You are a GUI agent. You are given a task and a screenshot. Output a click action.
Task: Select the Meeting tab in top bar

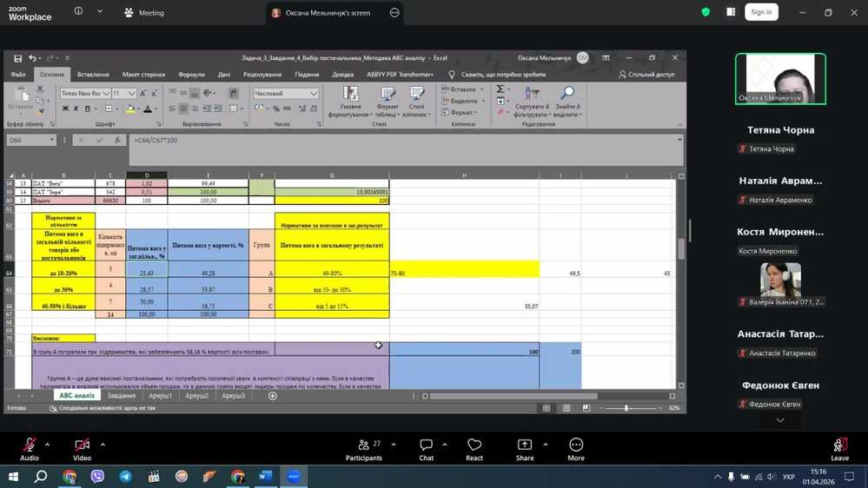point(143,13)
